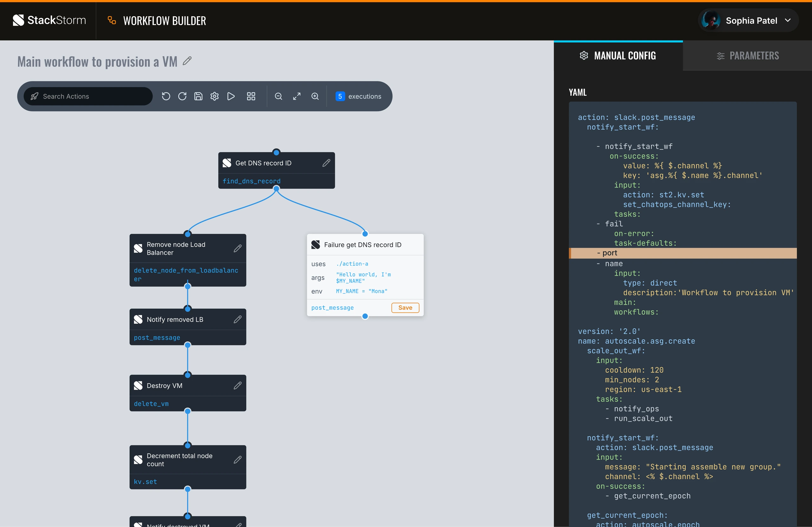
Task: Click the Workflow Builder header icon
Action: [112, 21]
